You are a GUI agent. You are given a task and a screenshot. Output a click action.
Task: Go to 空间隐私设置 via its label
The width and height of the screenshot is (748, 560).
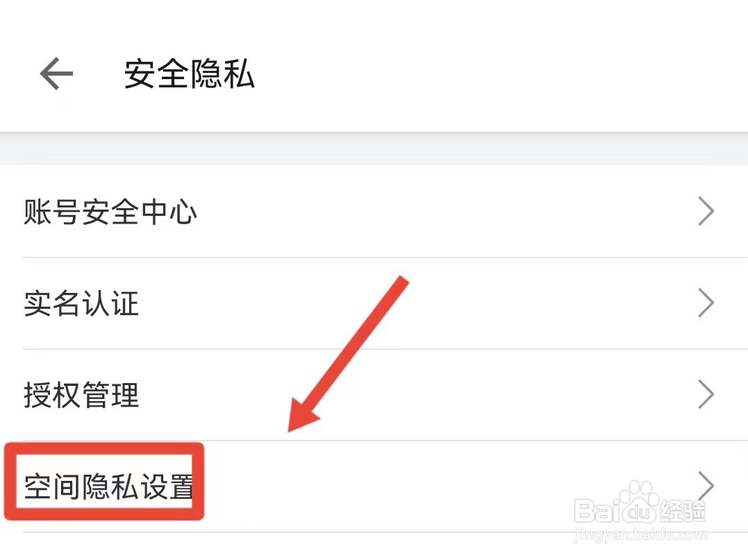pos(109,487)
